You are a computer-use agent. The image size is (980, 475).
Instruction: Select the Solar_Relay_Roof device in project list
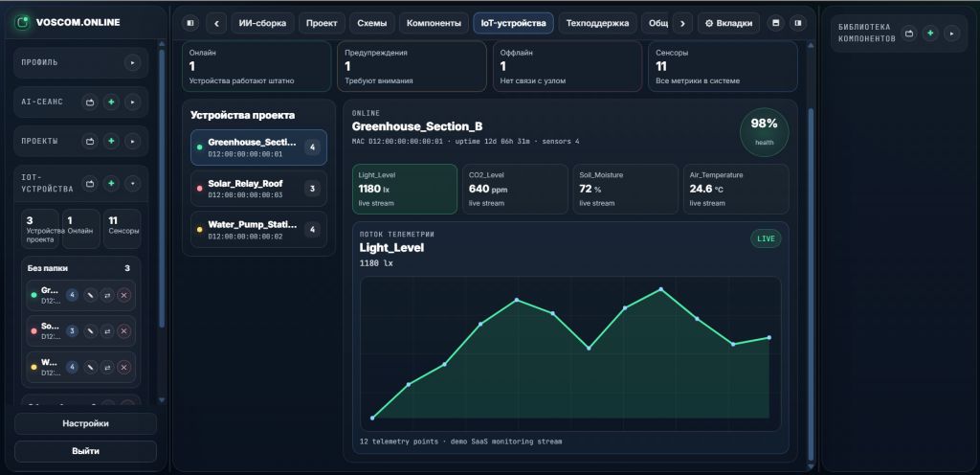(258, 189)
